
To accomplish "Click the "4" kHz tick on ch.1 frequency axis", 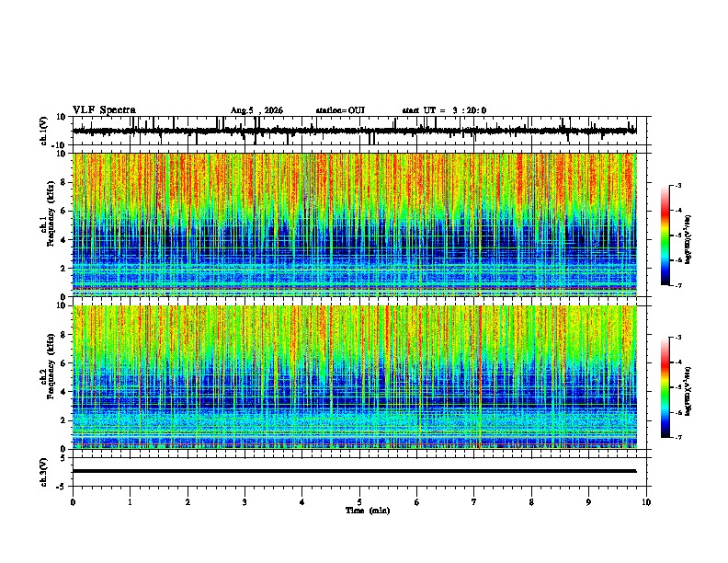I will [x=63, y=240].
